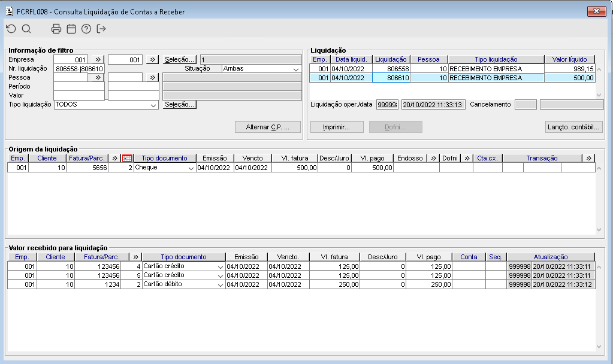
Task: Click the exit door toolbar icon
Action: pyautogui.click(x=101, y=29)
